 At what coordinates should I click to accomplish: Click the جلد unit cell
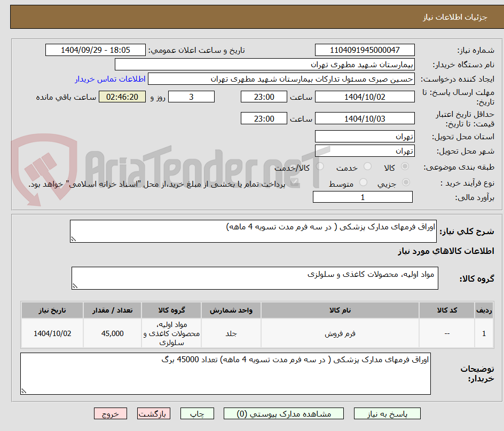pyautogui.click(x=231, y=333)
